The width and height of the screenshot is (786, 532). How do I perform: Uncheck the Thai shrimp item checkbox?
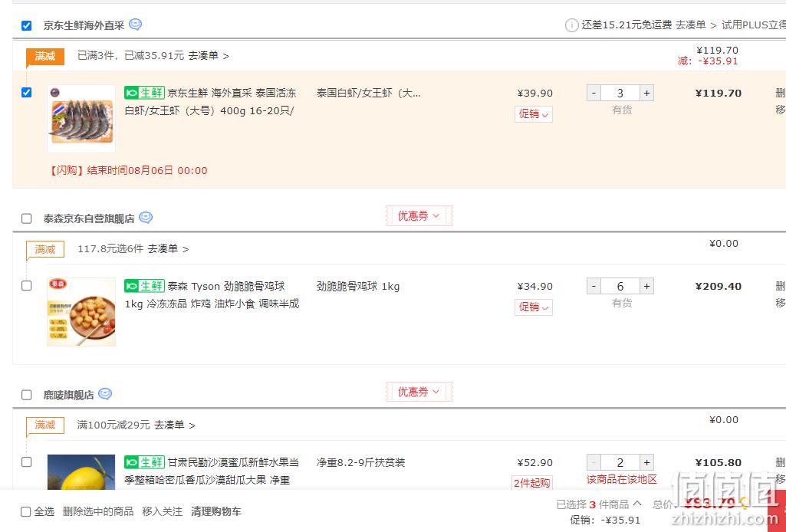[x=27, y=93]
